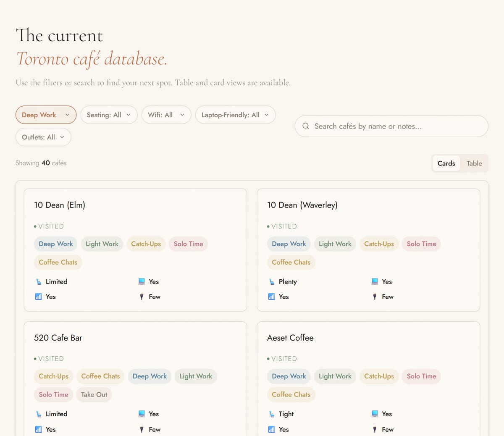Click Deep Work tag on 10 Dean (Elm)
The image size is (504, 436).
coord(56,244)
